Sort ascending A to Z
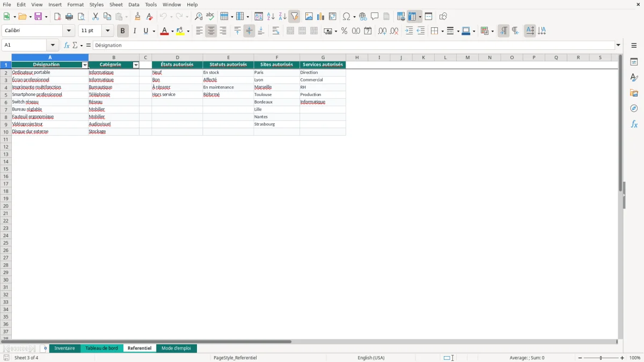 pyautogui.click(x=271, y=16)
